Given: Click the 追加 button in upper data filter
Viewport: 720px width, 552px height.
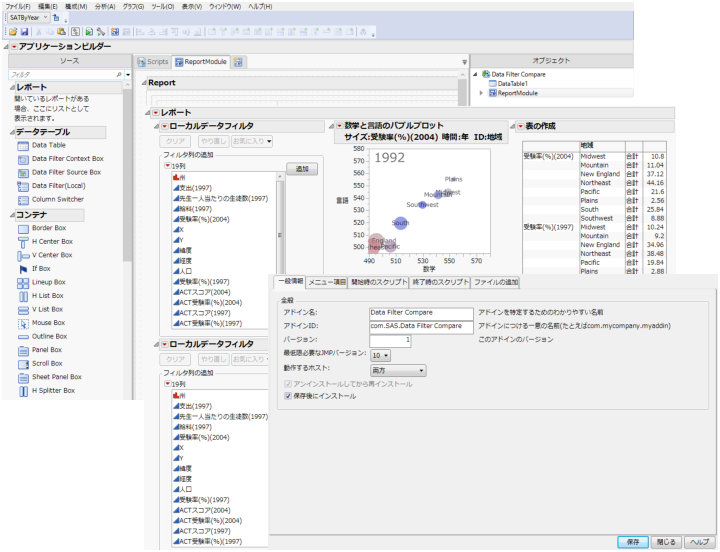Looking at the screenshot, I should pyautogui.click(x=302, y=169).
